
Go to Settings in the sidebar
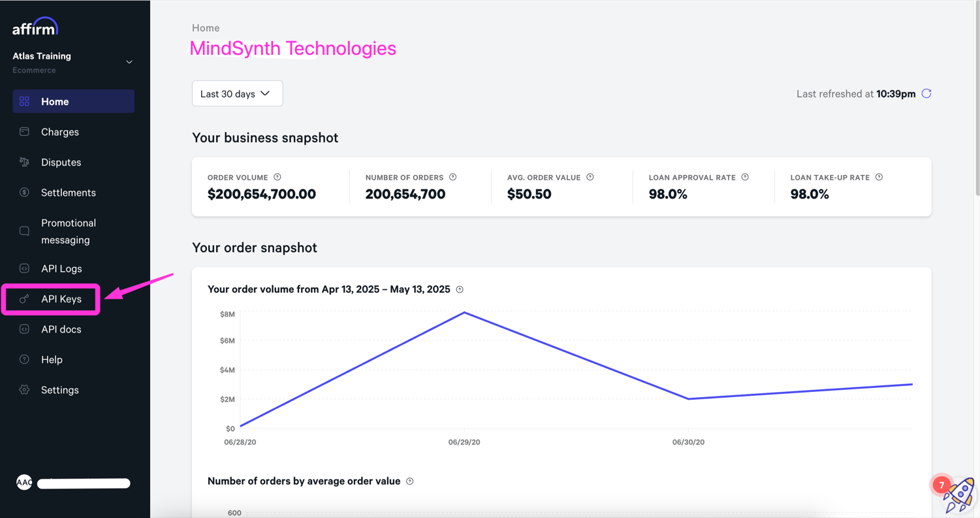(x=60, y=390)
